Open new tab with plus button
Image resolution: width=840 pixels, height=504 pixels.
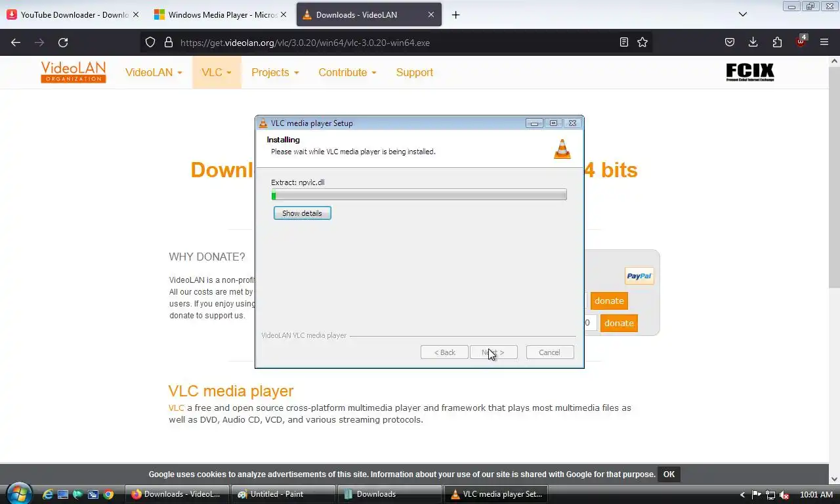[x=455, y=14]
